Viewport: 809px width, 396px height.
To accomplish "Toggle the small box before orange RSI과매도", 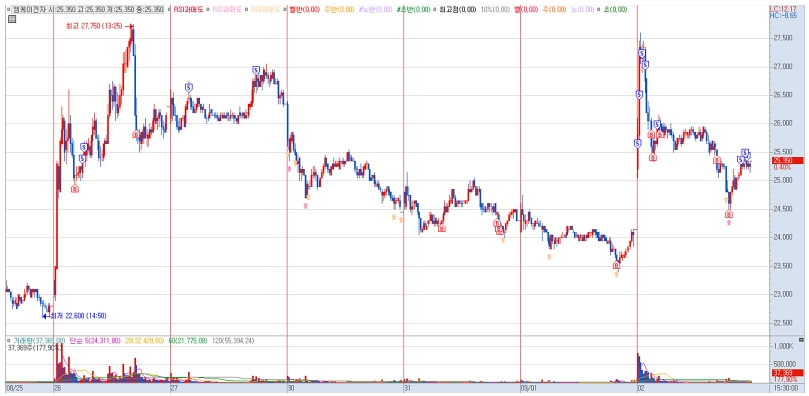I will click(x=247, y=10).
